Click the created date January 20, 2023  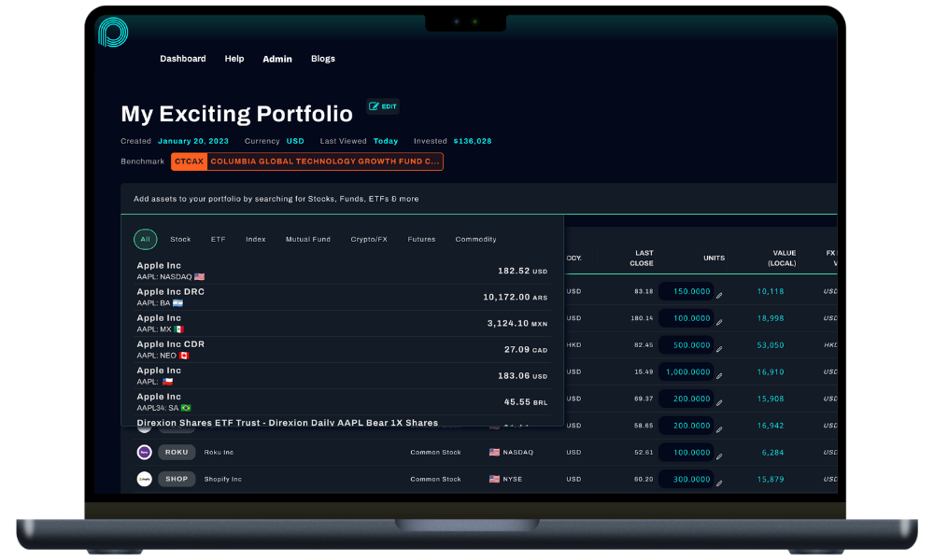pyautogui.click(x=193, y=141)
